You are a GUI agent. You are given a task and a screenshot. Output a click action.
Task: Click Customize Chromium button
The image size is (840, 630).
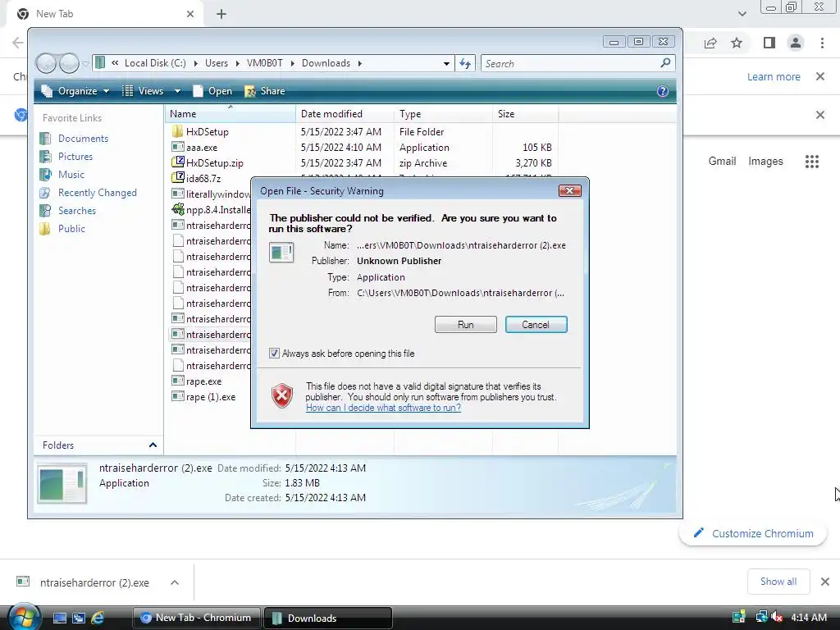[x=753, y=533]
